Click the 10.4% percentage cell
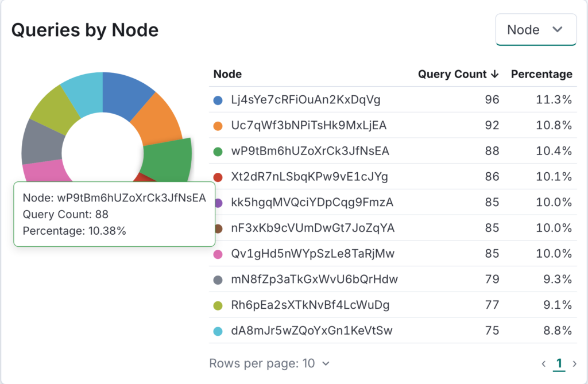The image size is (588, 384). click(x=554, y=151)
